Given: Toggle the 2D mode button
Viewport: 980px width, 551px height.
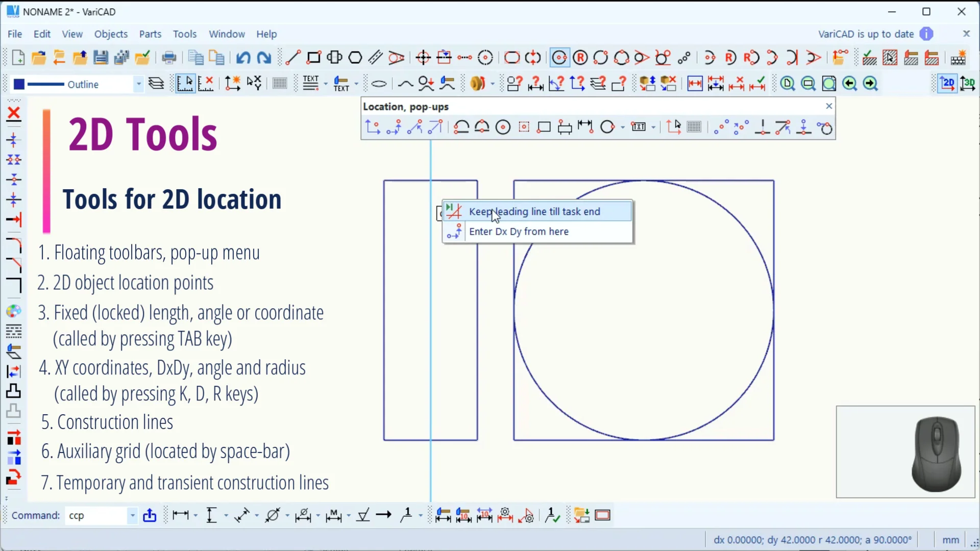Looking at the screenshot, I should click(x=947, y=84).
